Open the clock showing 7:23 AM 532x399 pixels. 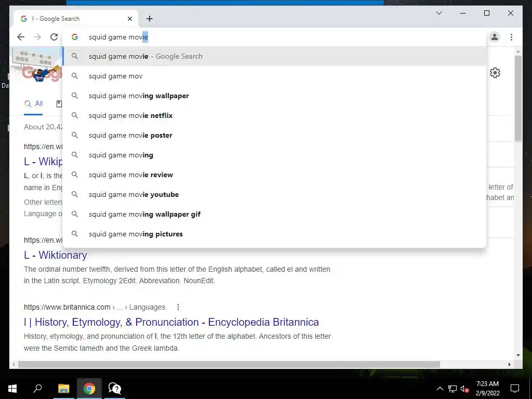pos(487,389)
